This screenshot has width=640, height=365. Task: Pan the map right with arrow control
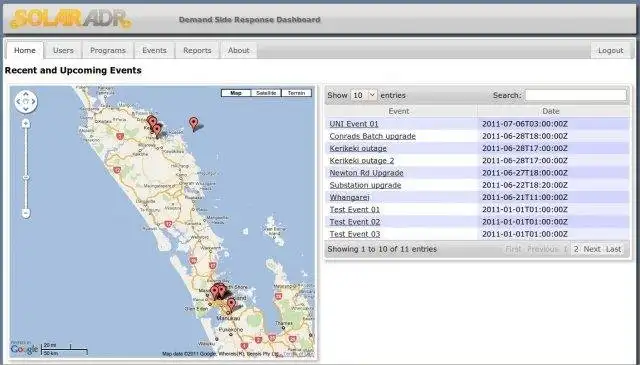coord(33,101)
